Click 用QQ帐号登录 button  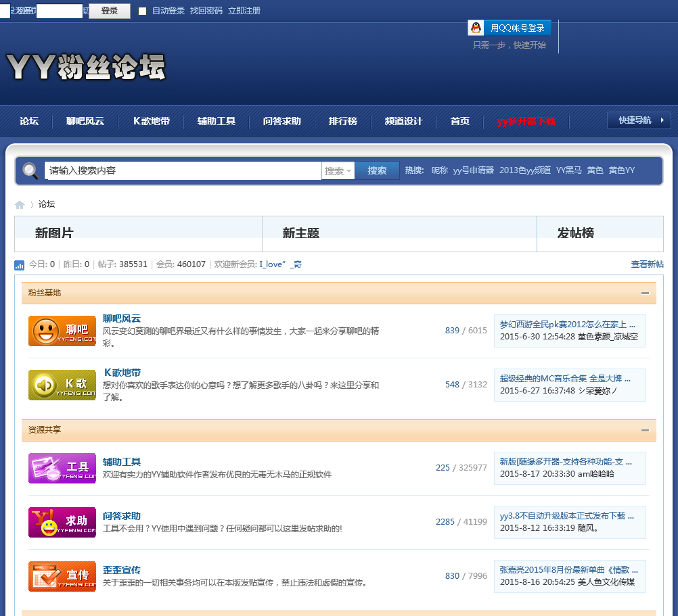click(x=510, y=28)
